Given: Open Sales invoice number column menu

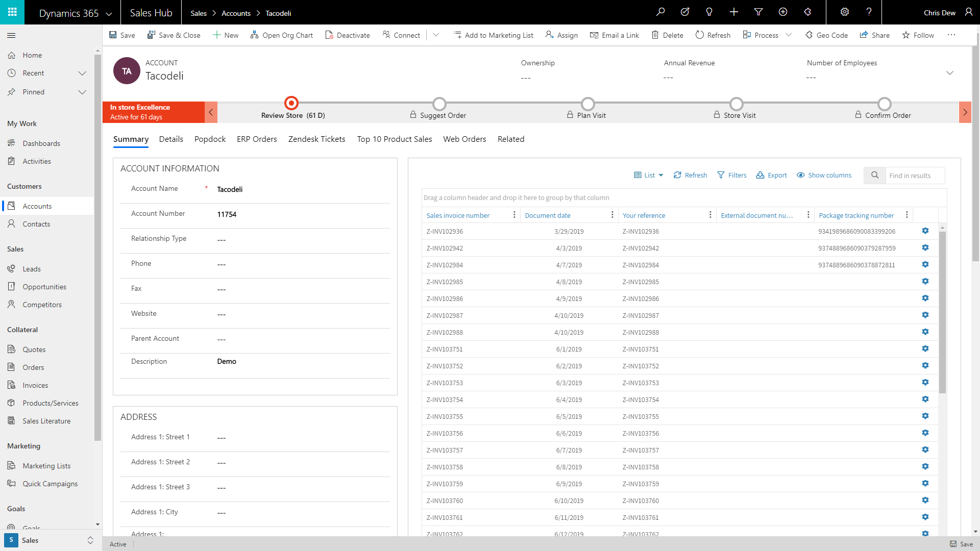Looking at the screenshot, I should coord(514,215).
